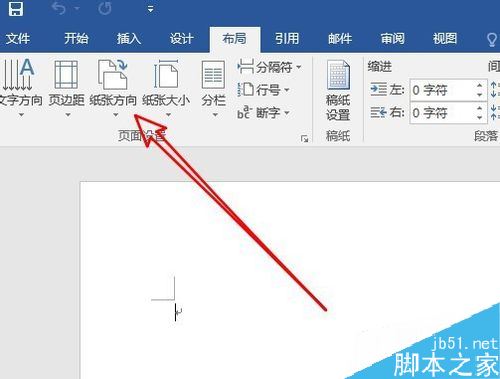
Task: Click the left indent 左 icon
Action: point(379,90)
